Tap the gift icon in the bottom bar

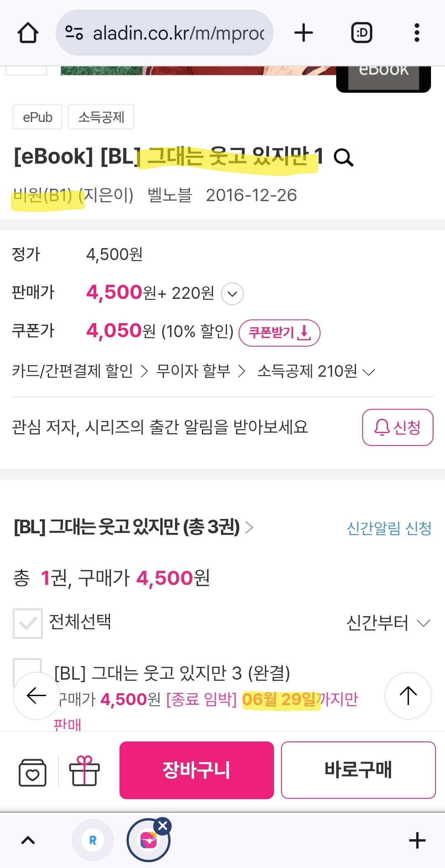tap(84, 771)
